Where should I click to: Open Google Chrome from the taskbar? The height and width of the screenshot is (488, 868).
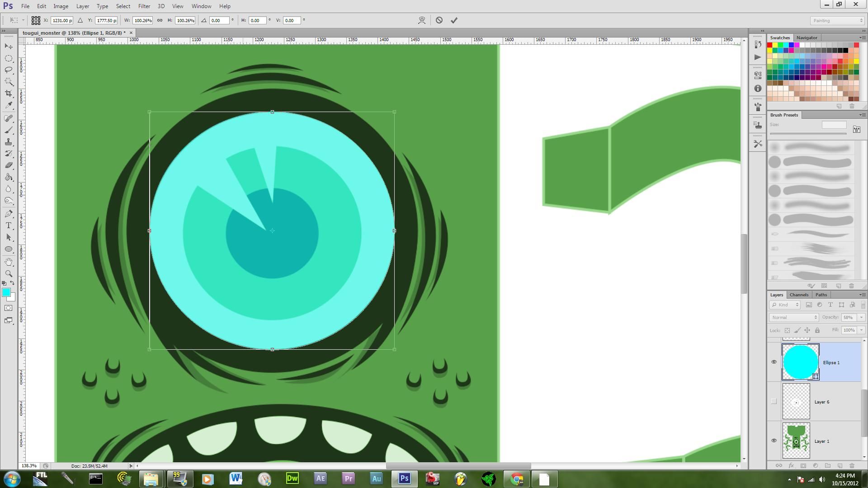(517, 479)
